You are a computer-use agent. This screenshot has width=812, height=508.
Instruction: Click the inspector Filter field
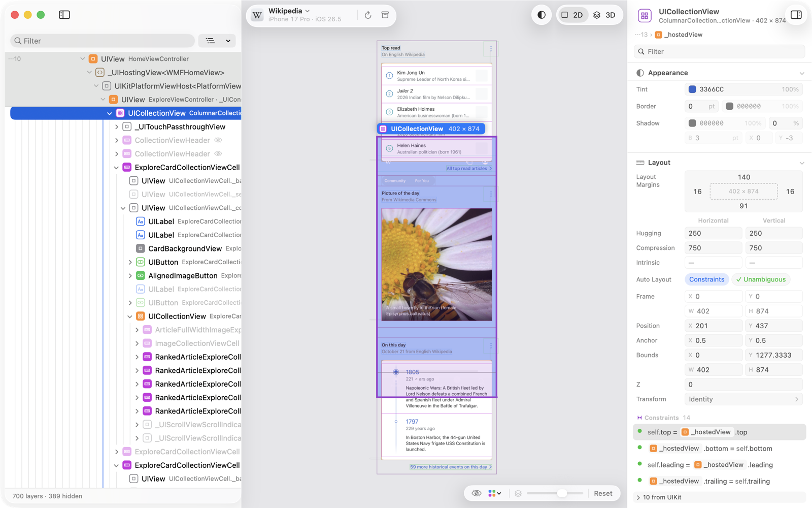[x=720, y=51]
